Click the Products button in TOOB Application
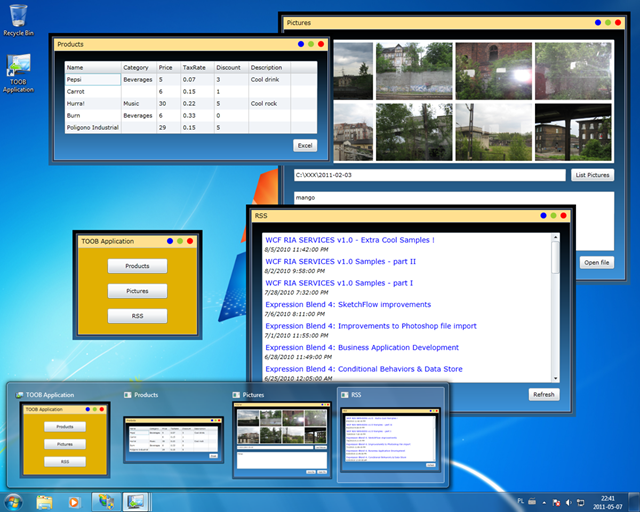The height and width of the screenshot is (512, 640). (x=137, y=266)
